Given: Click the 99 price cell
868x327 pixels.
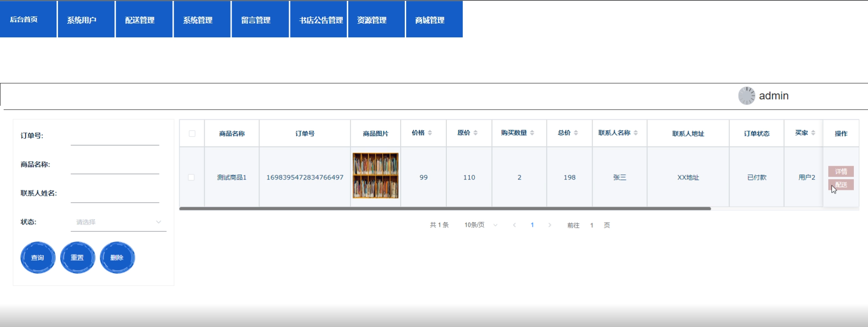Looking at the screenshot, I should pos(424,177).
